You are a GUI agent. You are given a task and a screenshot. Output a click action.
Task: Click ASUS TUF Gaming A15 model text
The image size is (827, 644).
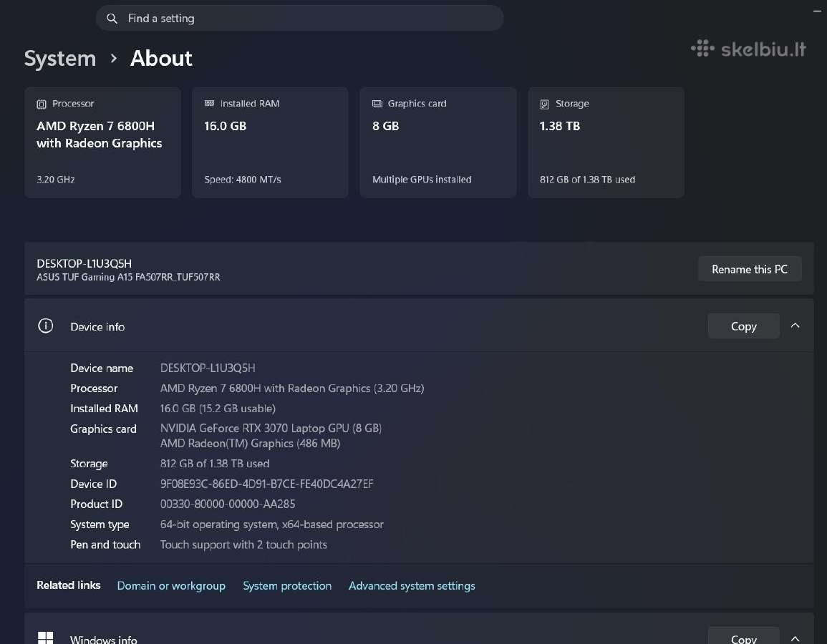click(x=128, y=277)
